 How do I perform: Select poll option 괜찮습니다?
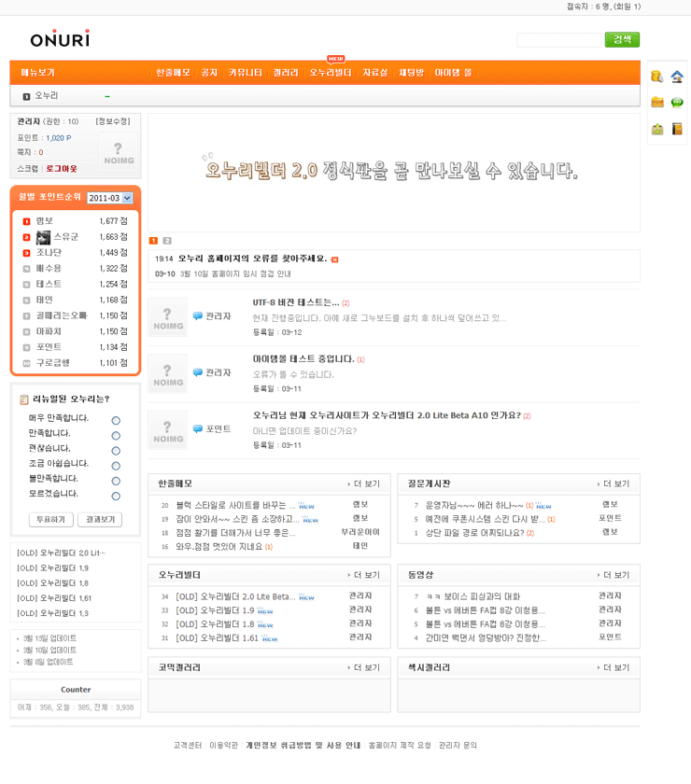[x=116, y=451]
